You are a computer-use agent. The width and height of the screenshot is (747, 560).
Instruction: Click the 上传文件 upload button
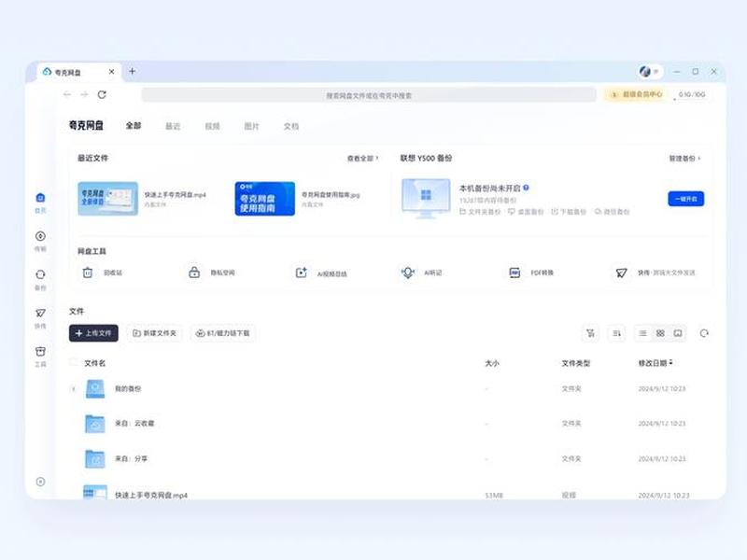point(93,333)
